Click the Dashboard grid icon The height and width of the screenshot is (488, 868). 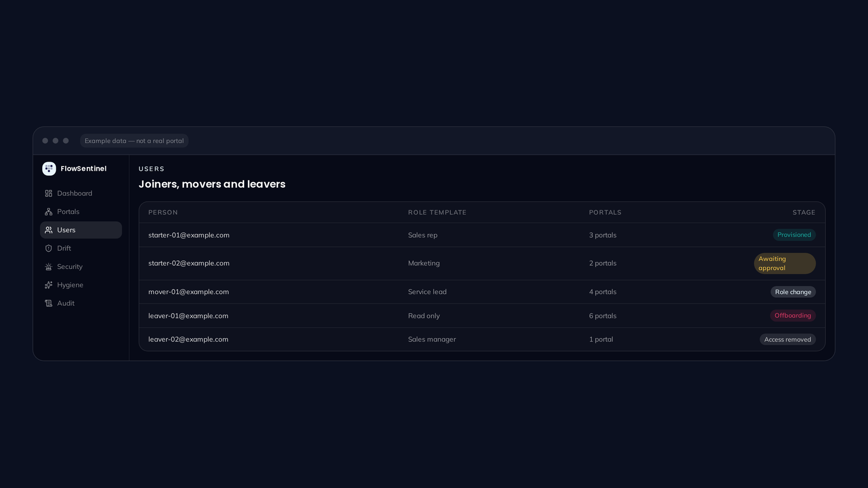tap(48, 194)
